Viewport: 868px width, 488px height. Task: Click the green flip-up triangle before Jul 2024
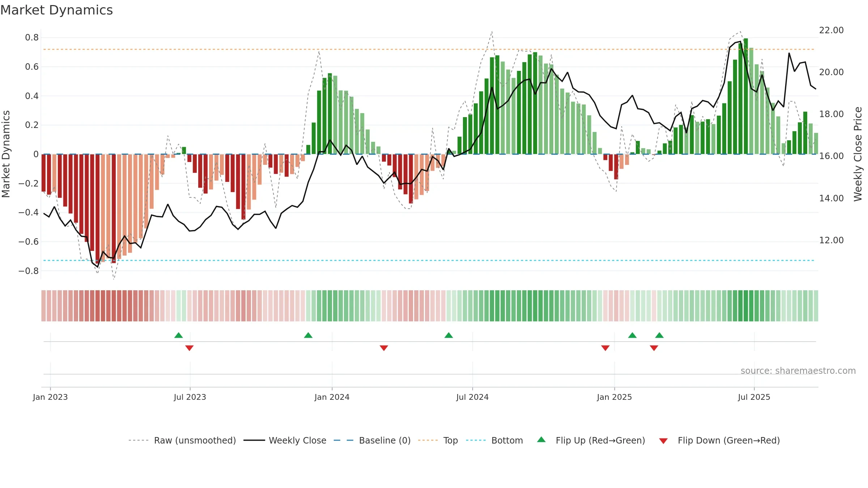tap(448, 335)
